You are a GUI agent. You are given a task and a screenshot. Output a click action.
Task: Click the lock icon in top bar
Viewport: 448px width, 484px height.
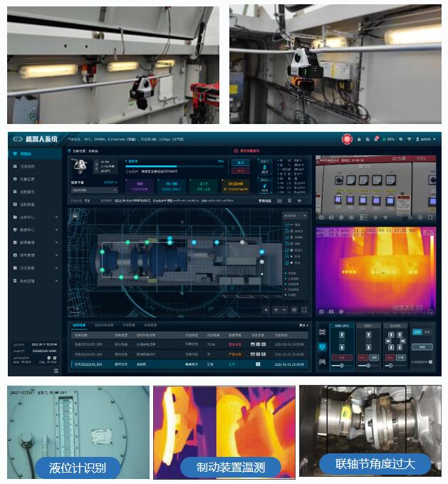pos(359,139)
